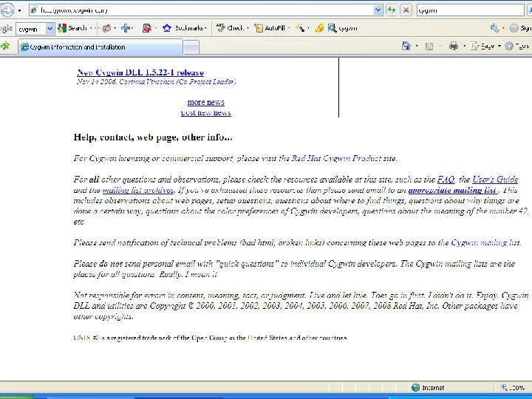Open the Home dropdown arrow
The width and height of the screenshot is (532, 399).
[417, 46]
